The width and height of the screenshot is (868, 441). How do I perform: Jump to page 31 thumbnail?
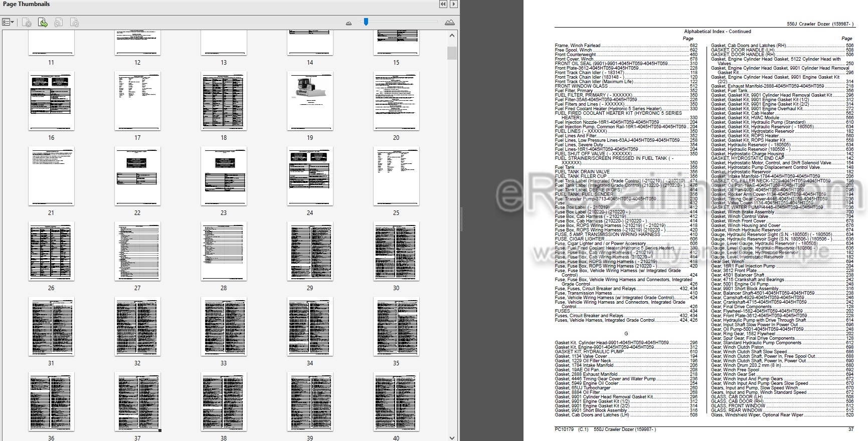tap(51, 326)
